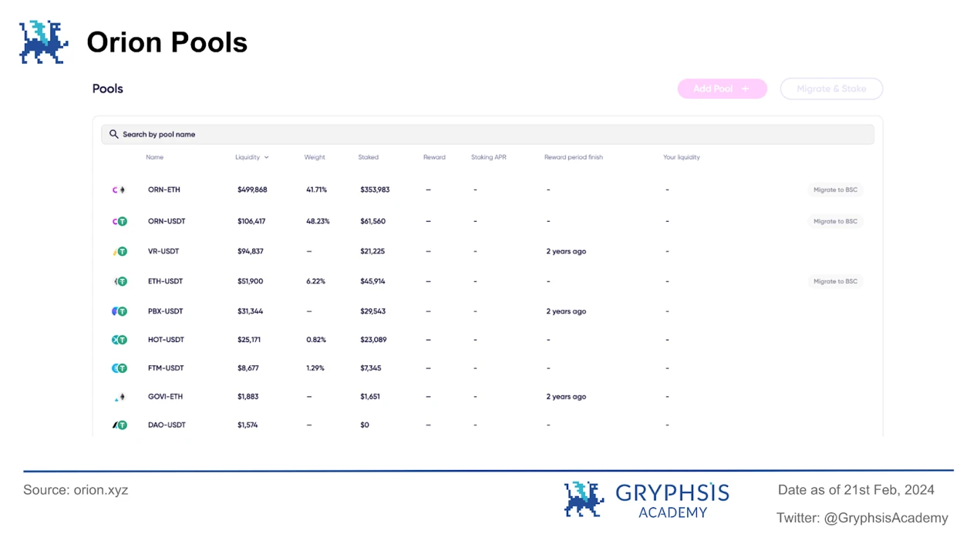The image size is (980, 544).
Task: Click the $61,560 staked value
Action: [372, 221]
